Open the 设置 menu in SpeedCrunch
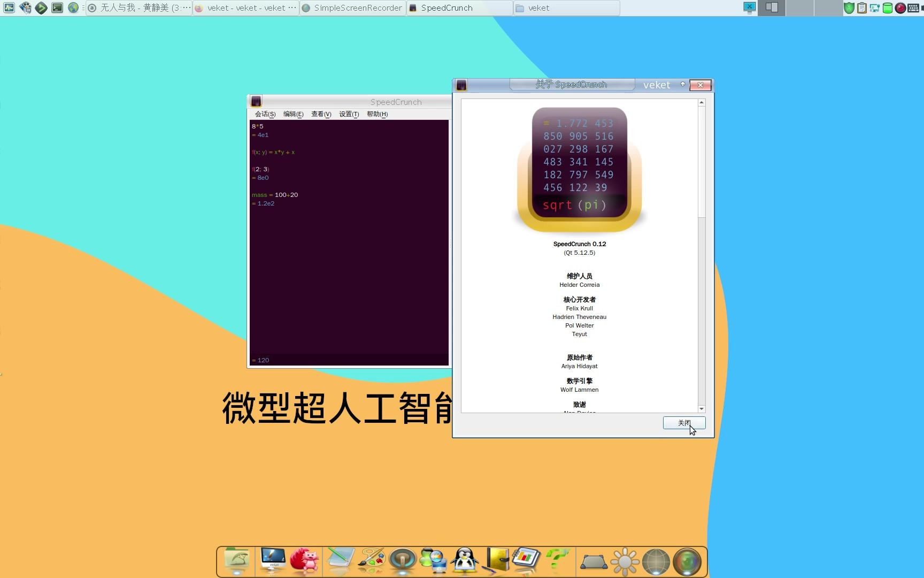Image resolution: width=924 pixels, height=578 pixels. point(348,114)
